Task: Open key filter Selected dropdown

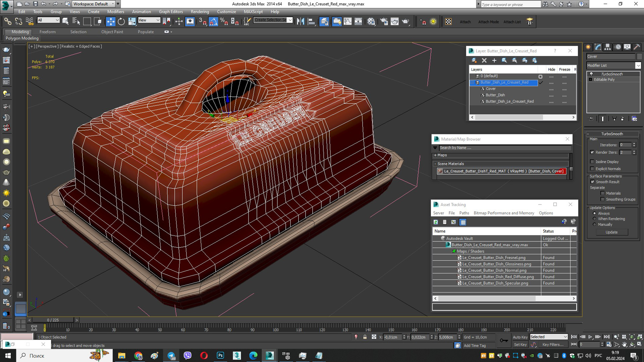Action: (x=548, y=337)
